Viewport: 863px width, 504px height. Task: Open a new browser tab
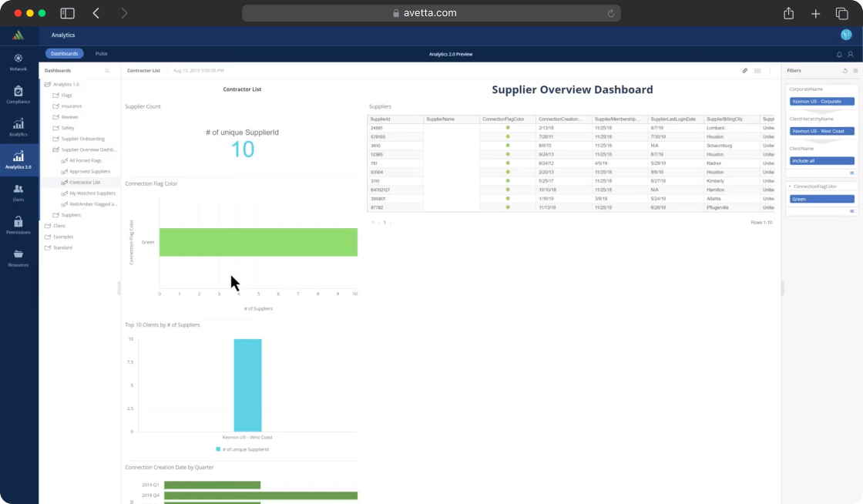pyautogui.click(x=815, y=13)
